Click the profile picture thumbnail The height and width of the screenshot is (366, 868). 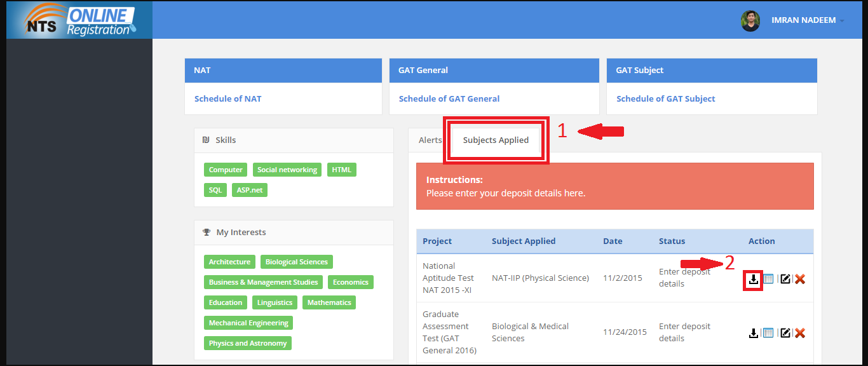point(750,20)
